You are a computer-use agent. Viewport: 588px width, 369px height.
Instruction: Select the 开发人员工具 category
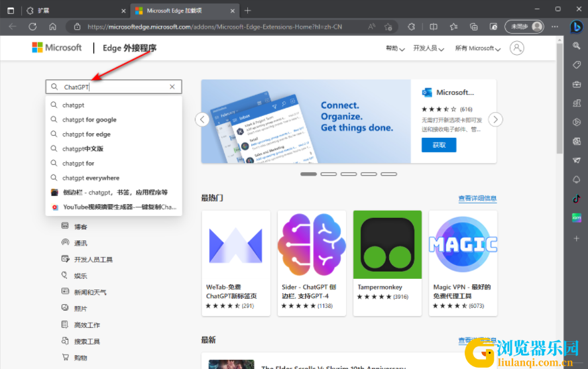click(x=87, y=259)
